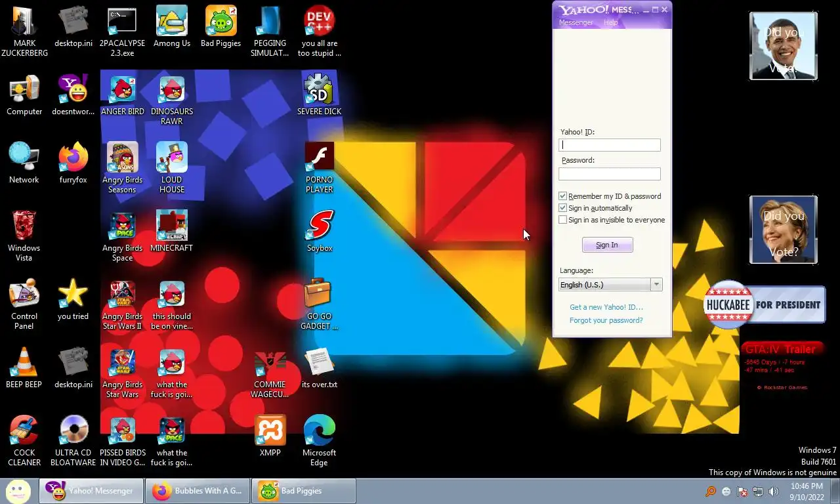Click the Sign In button
This screenshot has height=504, width=840.
point(607,245)
